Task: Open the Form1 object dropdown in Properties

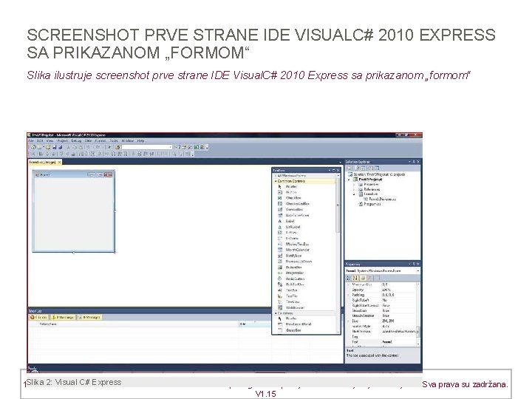Action: click(x=417, y=270)
